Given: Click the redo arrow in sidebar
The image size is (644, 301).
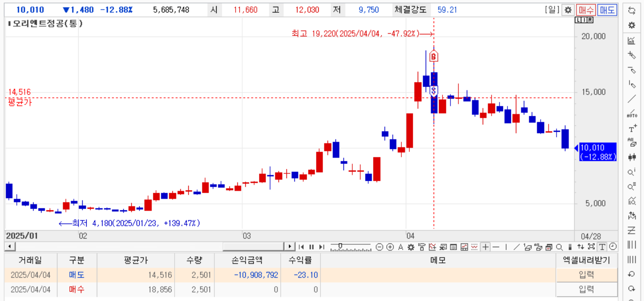Looking at the screenshot, I should (x=632, y=288).
